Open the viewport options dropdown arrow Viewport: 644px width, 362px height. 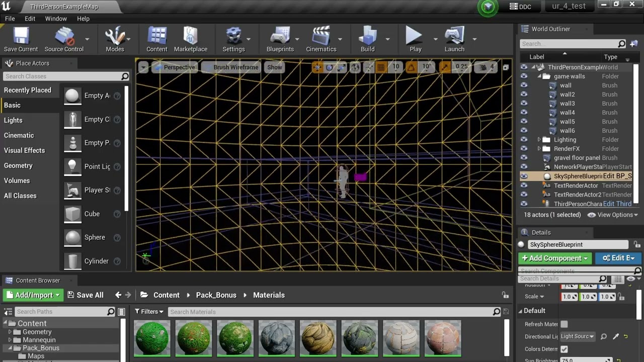point(143,67)
